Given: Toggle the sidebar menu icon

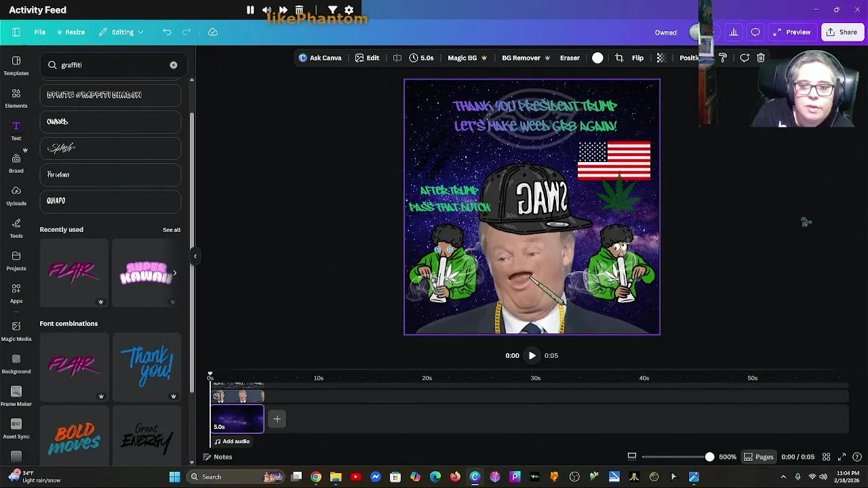Looking at the screenshot, I should [x=16, y=32].
